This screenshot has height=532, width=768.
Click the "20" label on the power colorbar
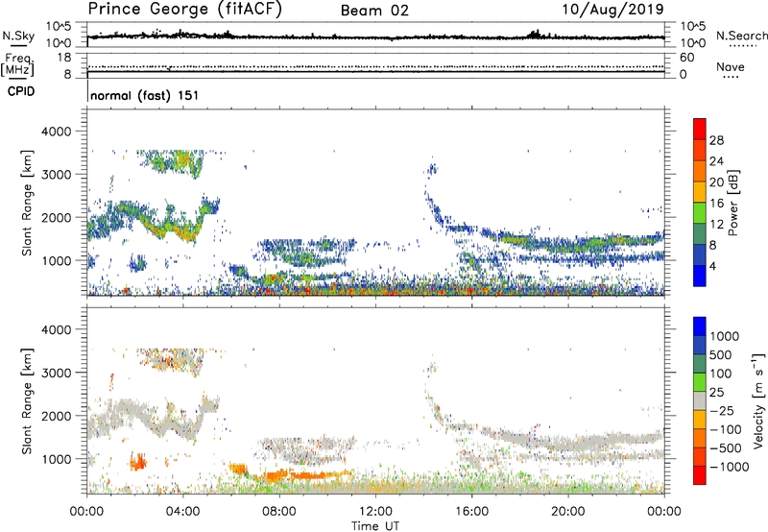point(716,182)
